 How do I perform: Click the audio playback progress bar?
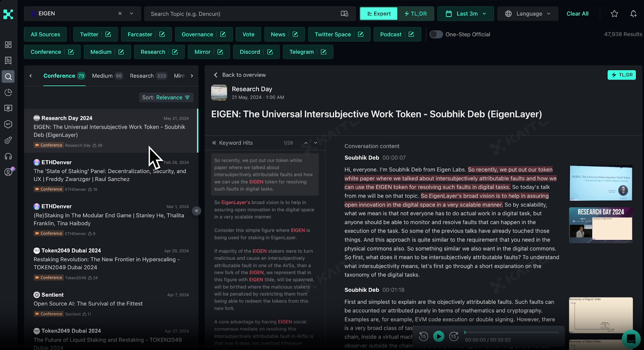tap(512, 332)
